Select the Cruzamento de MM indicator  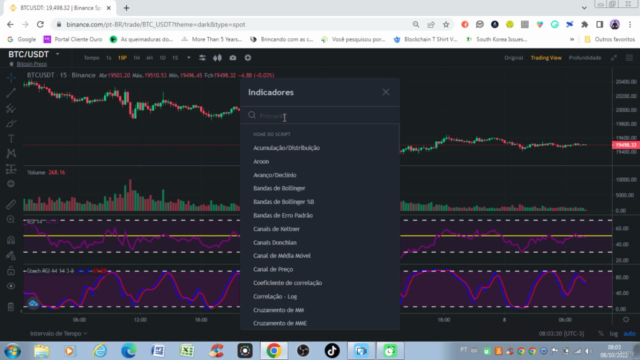[278, 310]
